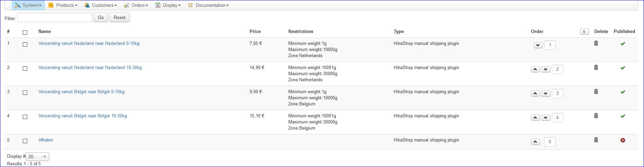Move first shipping method down in order
The image size is (644, 167).
[x=538, y=45]
